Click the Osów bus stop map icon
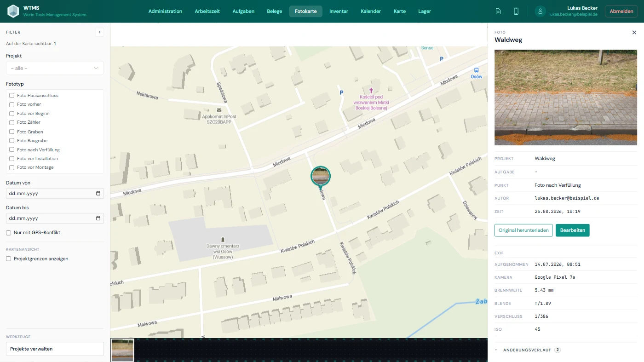 point(476,70)
